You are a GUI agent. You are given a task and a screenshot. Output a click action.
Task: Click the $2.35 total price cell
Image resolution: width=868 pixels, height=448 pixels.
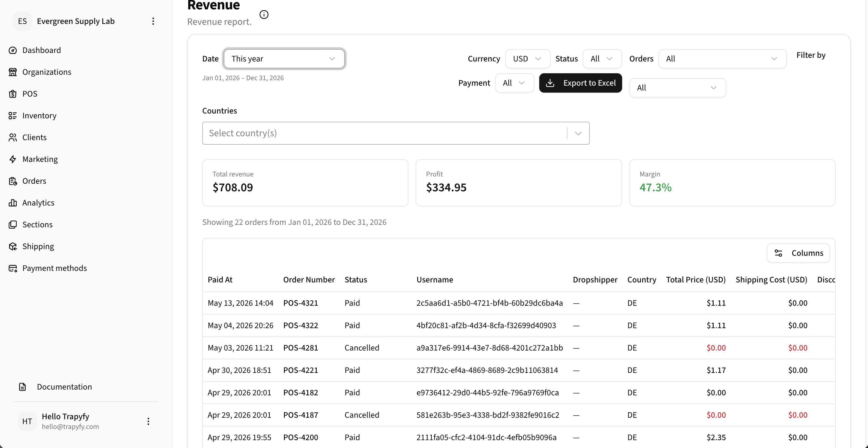[x=716, y=438]
